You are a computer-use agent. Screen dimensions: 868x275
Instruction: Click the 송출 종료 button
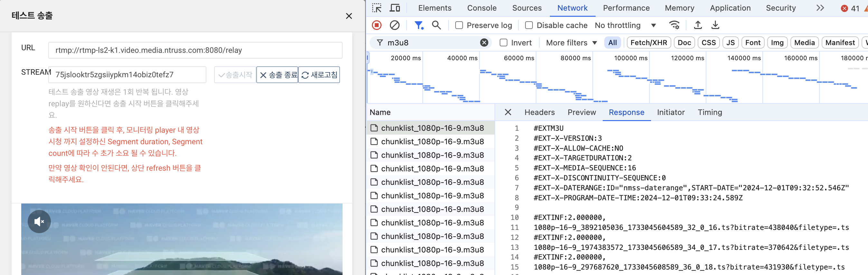pyautogui.click(x=277, y=75)
